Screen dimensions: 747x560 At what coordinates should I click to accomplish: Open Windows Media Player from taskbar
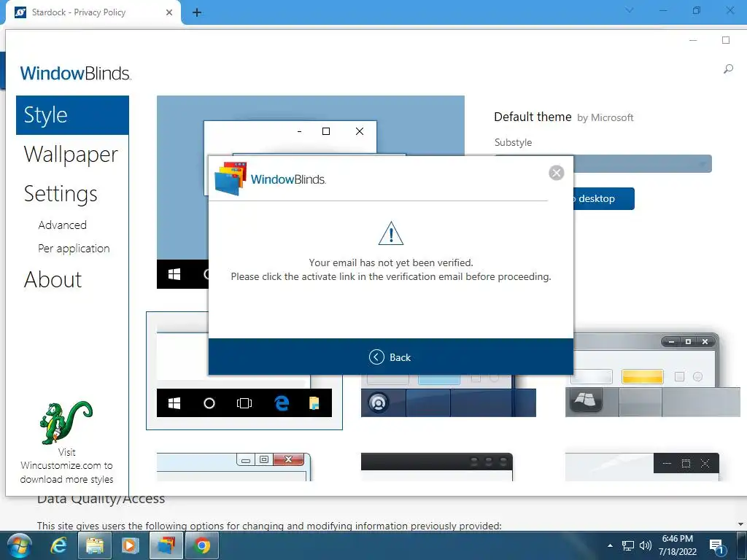point(130,545)
